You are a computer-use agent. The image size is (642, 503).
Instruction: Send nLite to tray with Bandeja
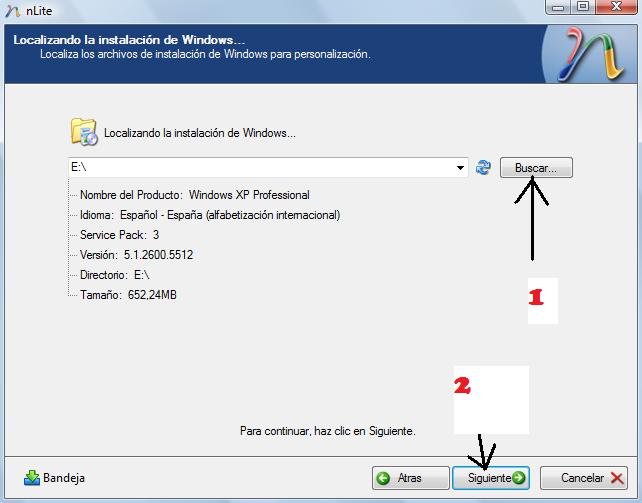click(x=54, y=478)
